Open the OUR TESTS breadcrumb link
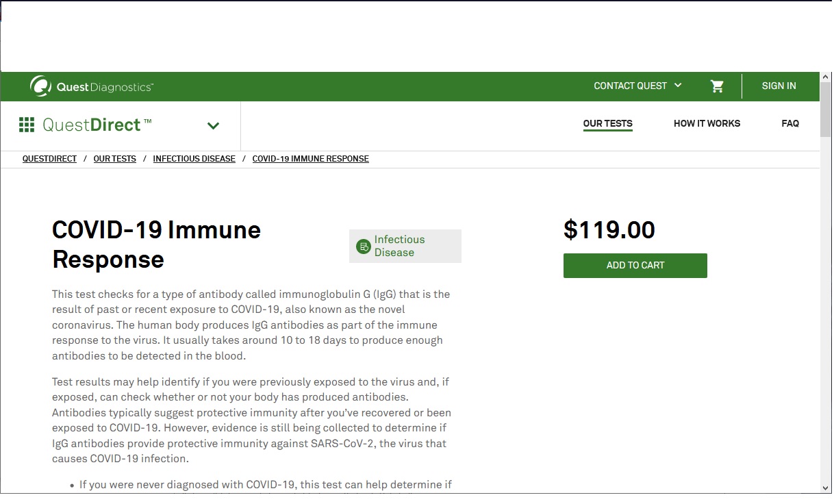The width and height of the screenshot is (834, 504). [x=114, y=159]
